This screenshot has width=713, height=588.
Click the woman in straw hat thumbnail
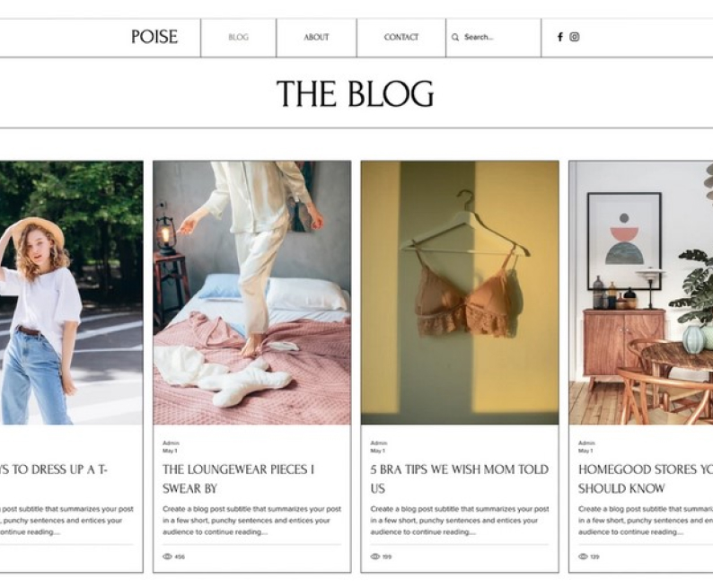tap(71, 293)
